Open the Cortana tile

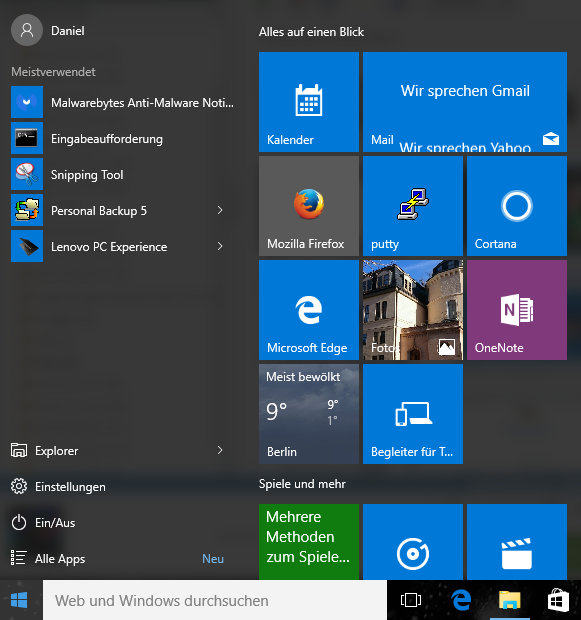[x=517, y=206]
